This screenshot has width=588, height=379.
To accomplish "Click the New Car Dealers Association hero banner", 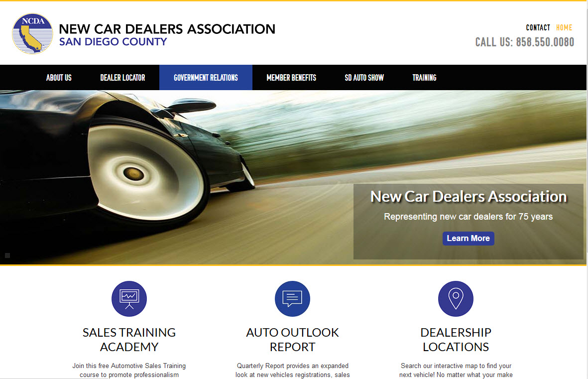I will click(x=469, y=196).
